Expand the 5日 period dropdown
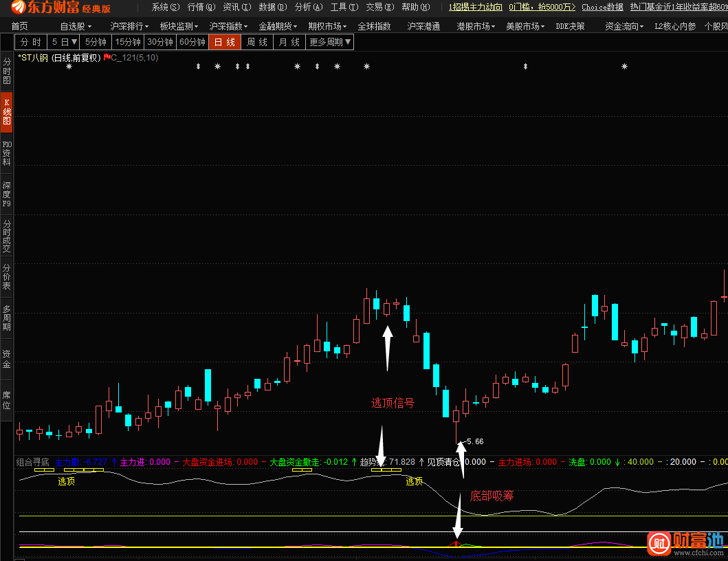 point(64,42)
